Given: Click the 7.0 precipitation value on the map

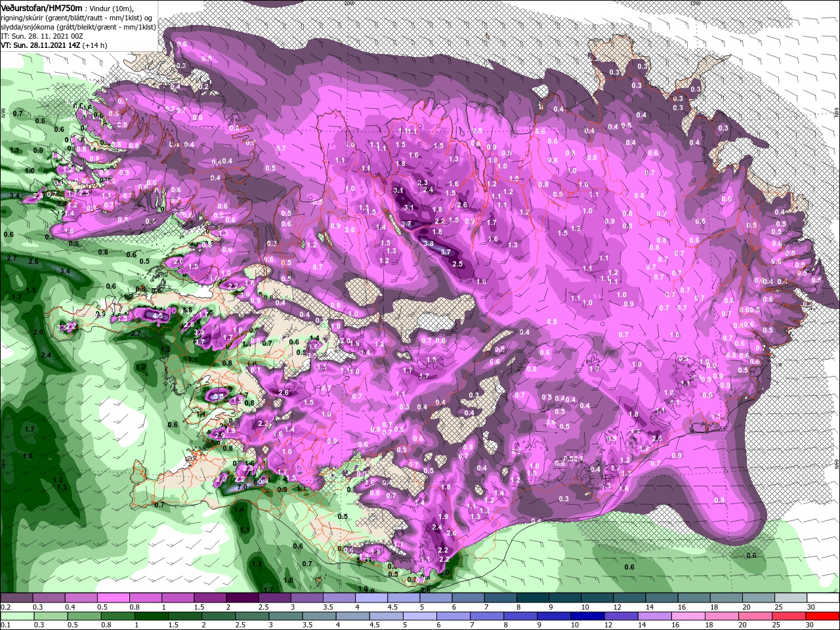Looking at the screenshot, I should 241,488.
